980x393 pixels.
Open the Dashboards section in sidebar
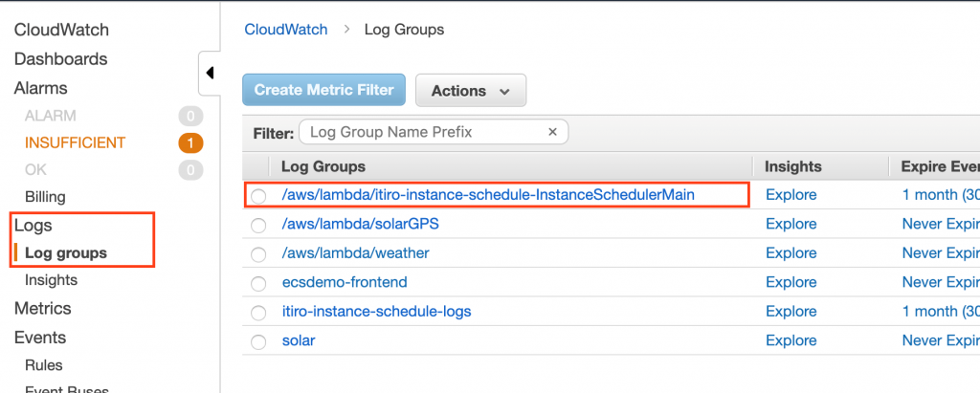(x=60, y=59)
